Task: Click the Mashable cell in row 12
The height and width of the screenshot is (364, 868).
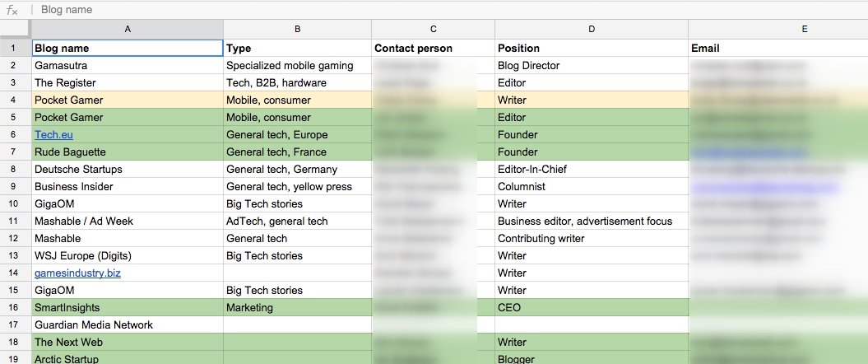Action: 128,238
